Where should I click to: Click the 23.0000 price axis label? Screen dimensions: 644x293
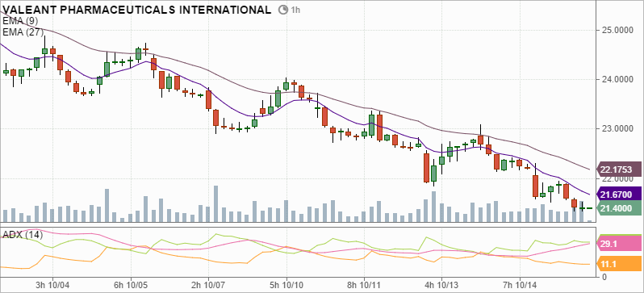pos(617,129)
